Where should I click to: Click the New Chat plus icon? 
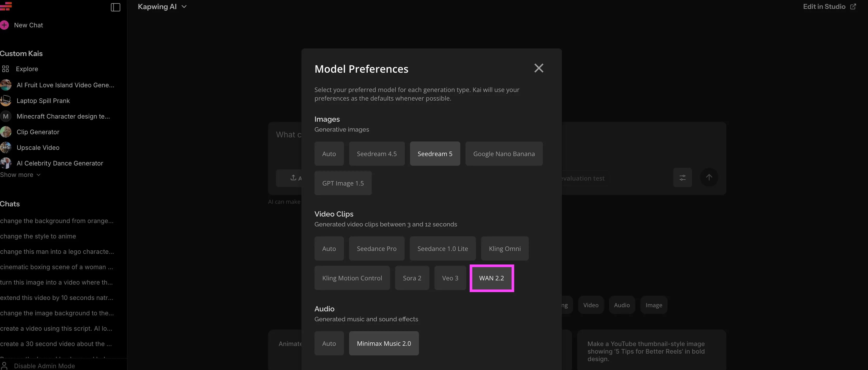pos(4,25)
